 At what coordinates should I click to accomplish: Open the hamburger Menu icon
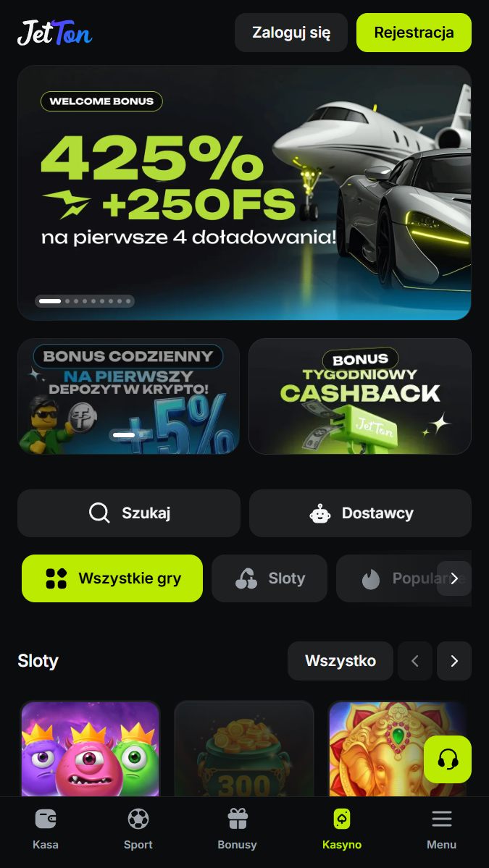tap(441, 818)
